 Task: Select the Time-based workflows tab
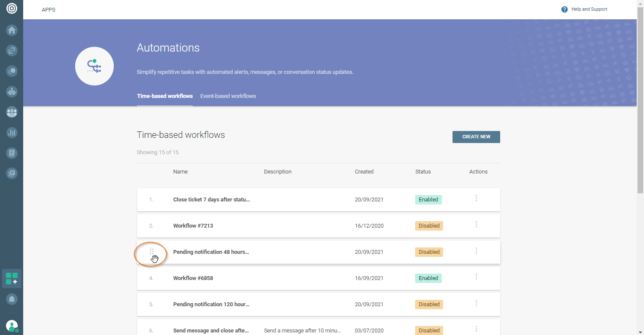coord(165,96)
